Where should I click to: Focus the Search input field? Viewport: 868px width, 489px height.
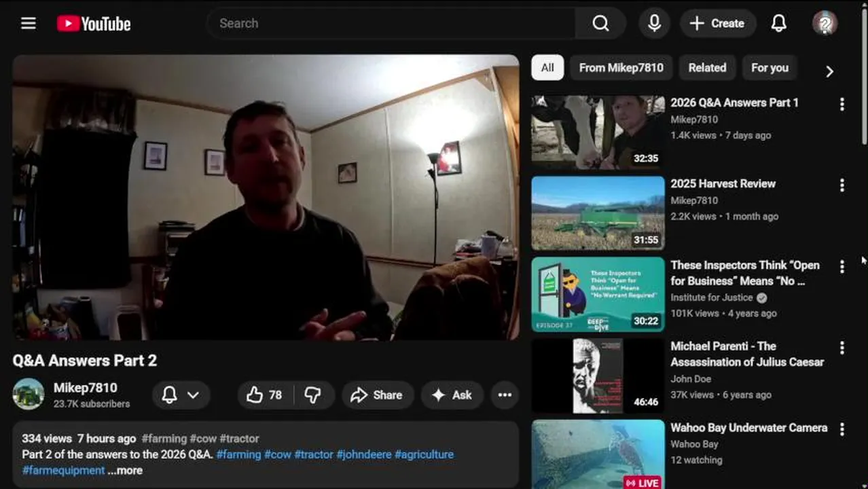(392, 23)
